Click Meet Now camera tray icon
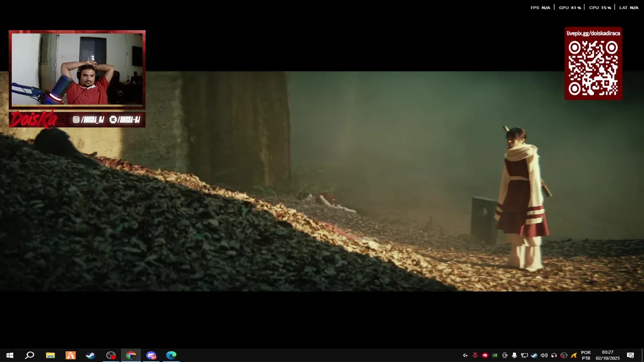The height and width of the screenshot is (362, 644). click(x=505, y=355)
